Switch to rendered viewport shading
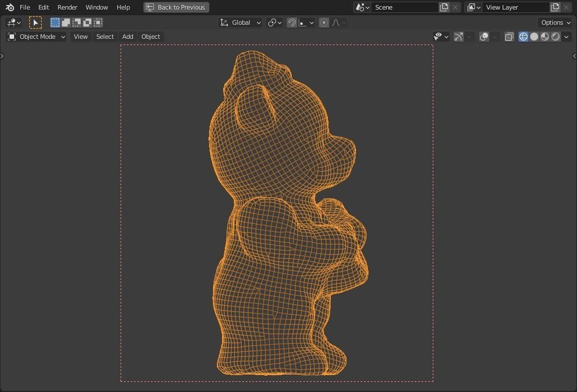Screen dimensions: 577x392 (x=556, y=37)
